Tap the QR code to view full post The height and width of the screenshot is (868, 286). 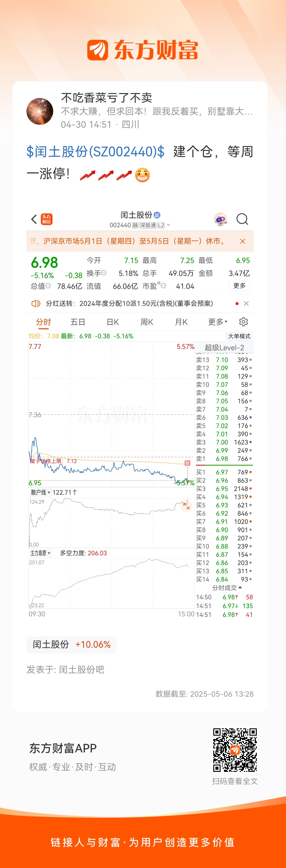(235, 750)
